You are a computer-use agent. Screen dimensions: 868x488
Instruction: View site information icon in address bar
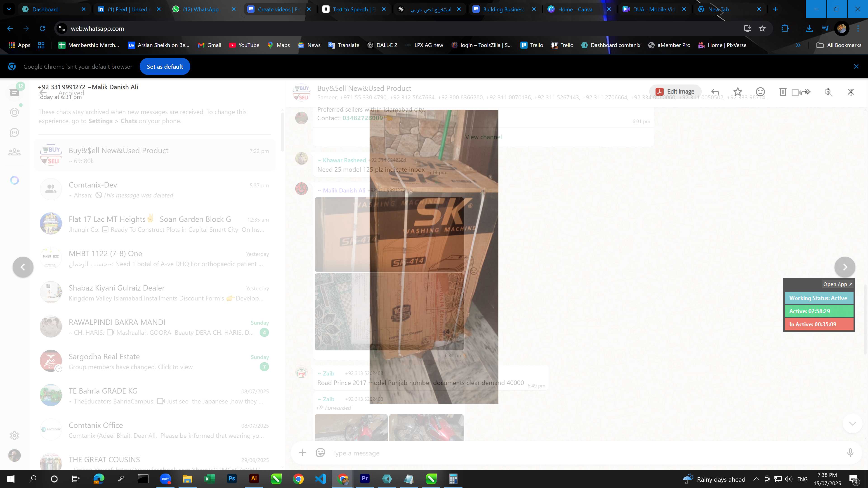pos(62,29)
